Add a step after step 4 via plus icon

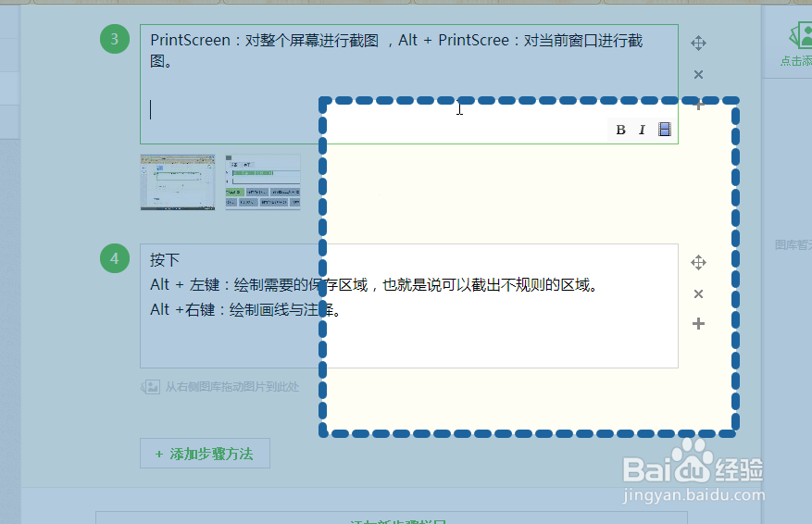[x=698, y=324]
